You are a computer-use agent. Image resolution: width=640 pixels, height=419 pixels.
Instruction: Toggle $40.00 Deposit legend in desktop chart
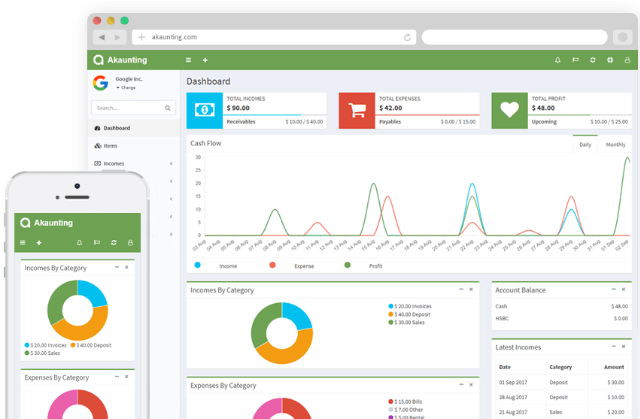(x=409, y=314)
